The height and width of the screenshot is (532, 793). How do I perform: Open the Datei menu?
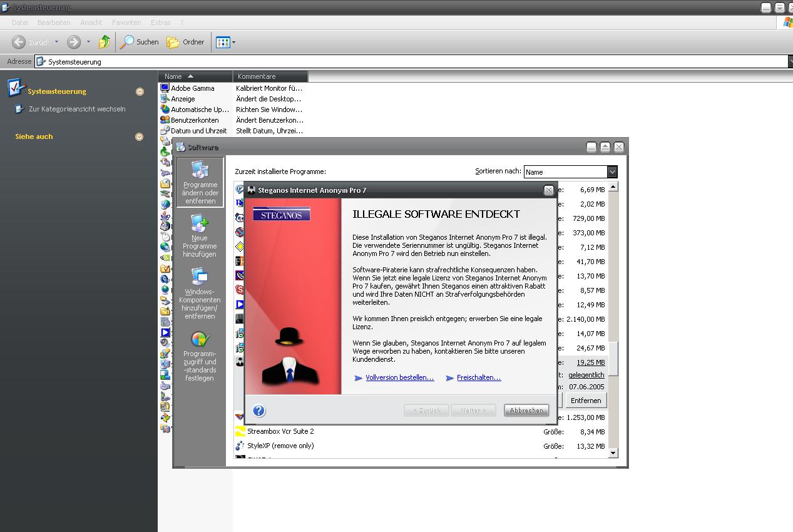click(x=20, y=23)
